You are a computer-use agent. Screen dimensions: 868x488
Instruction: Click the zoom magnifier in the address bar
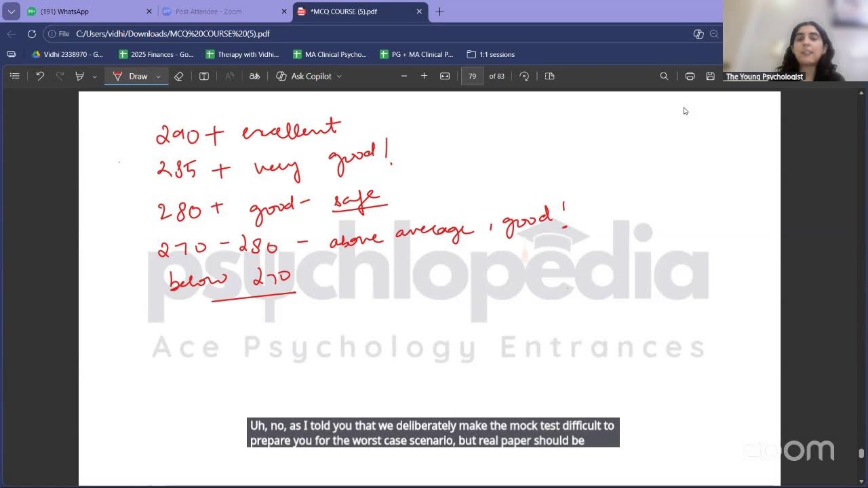(x=714, y=34)
